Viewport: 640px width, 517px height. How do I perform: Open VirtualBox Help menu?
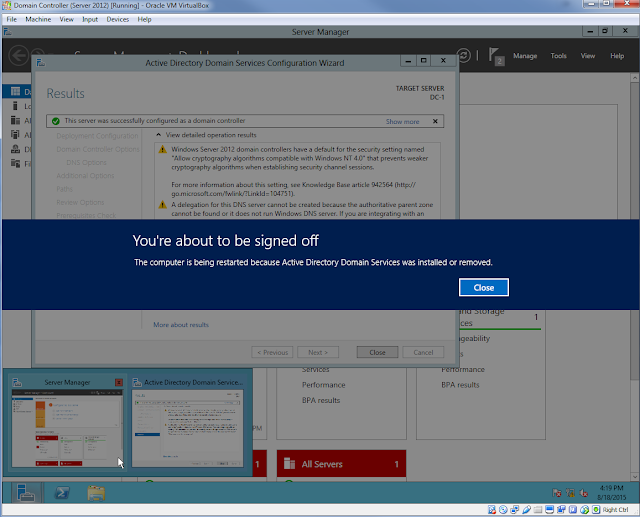tap(144, 19)
